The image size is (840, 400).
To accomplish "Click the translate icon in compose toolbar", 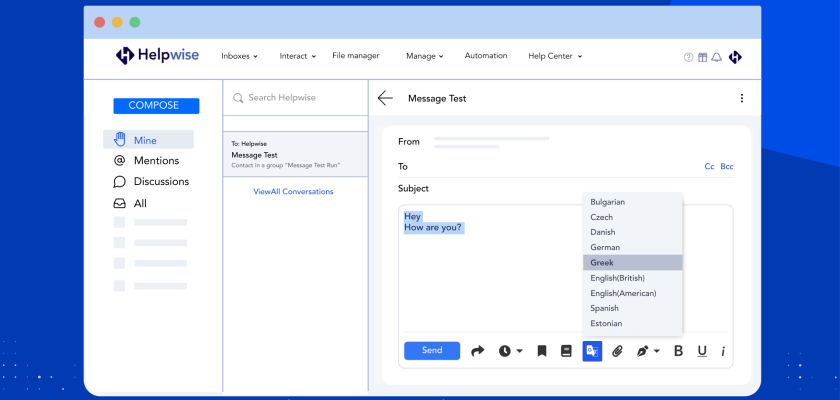I will [592, 351].
